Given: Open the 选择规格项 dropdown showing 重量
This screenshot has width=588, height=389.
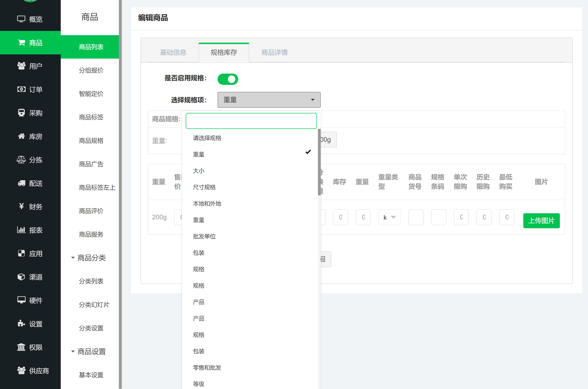Looking at the screenshot, I should [x=269, y=100].
